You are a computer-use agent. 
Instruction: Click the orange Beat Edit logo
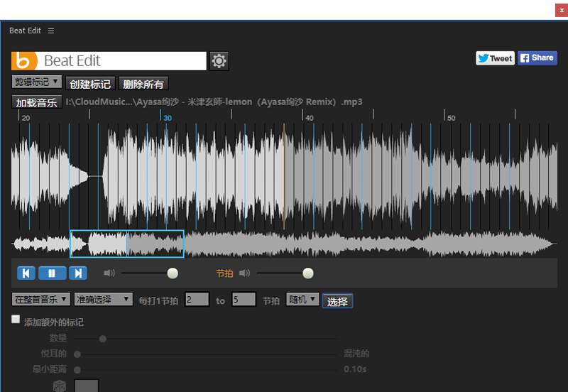point(24,61)
